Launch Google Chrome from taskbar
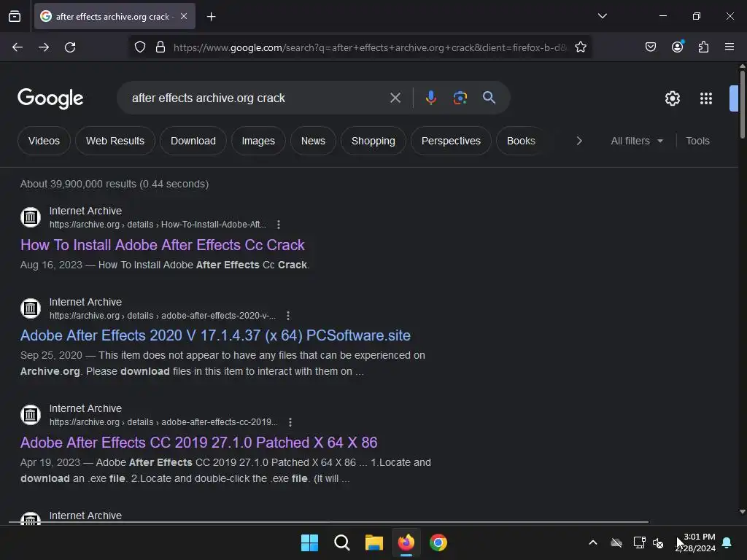Viewport: 747px width, 560px height. pyautogui.click(x=438, y=542)
